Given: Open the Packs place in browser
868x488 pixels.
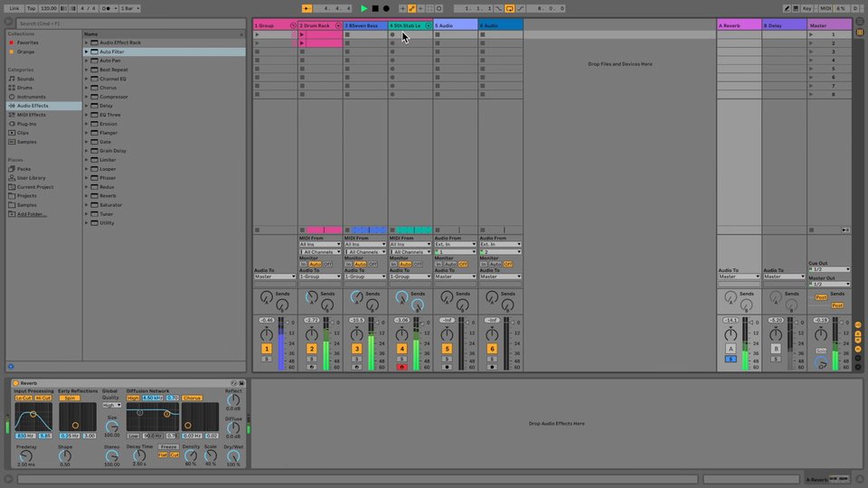Looking at the screenshot, I should [24, 169].
